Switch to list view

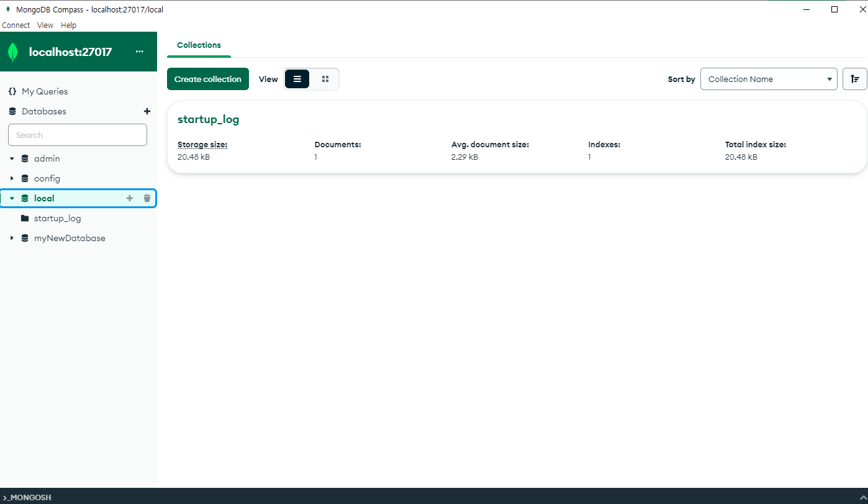[297, 79]
